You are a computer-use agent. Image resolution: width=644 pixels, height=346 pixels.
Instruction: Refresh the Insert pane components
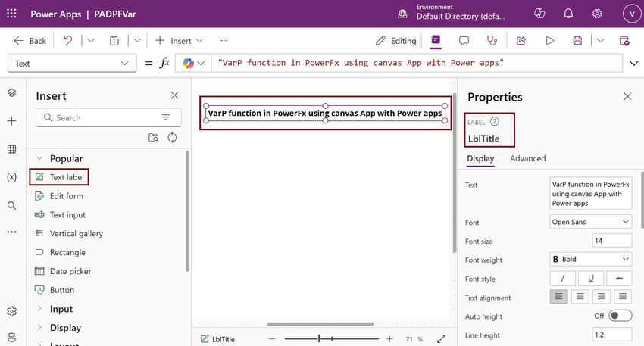coord(172,138)
